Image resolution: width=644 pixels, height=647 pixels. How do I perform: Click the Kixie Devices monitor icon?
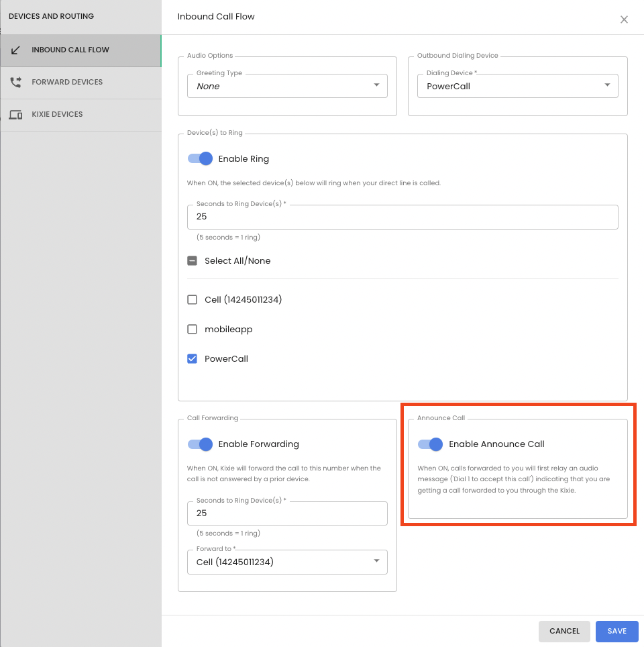tap(15, 114)
